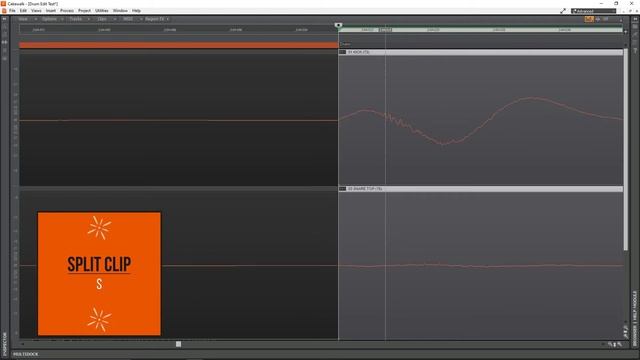Open the Views menu
640x360 pixels.
point(36,11)
